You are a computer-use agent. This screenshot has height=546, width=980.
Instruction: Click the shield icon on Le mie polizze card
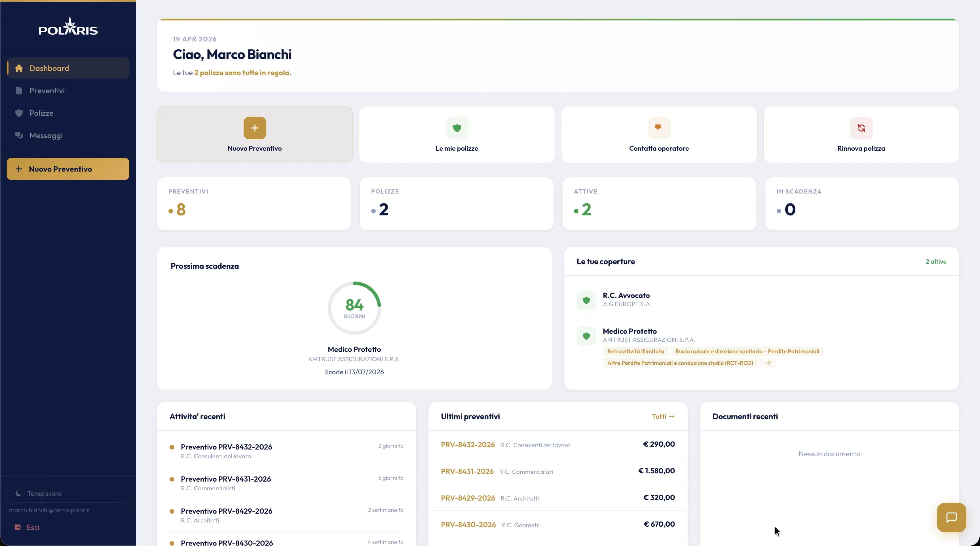(457, 128)
